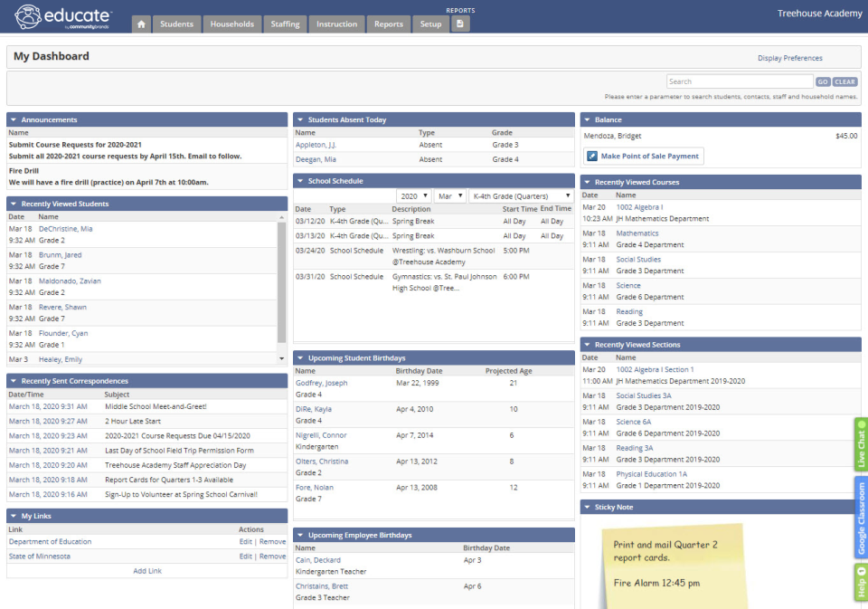Open the Students menu tab
Screen dimensions: 868x609
[x=176, y=24]
